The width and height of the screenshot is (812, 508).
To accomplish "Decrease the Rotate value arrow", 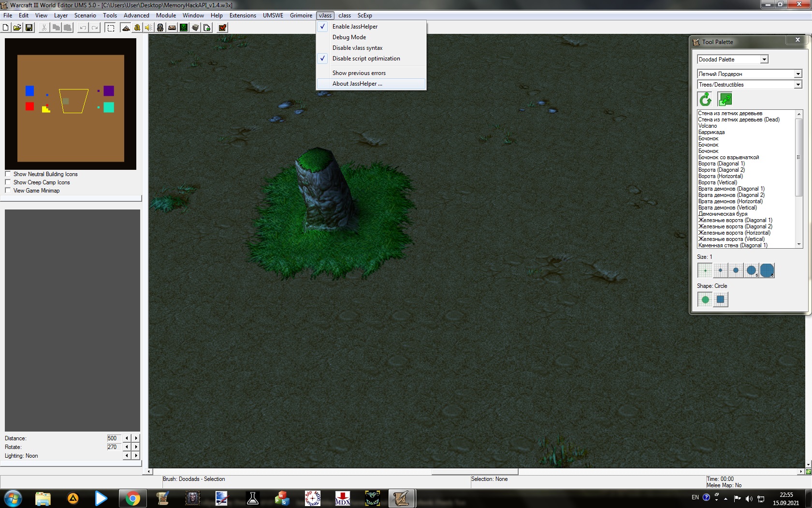I will pyautogui.click(x=127, y=447).
